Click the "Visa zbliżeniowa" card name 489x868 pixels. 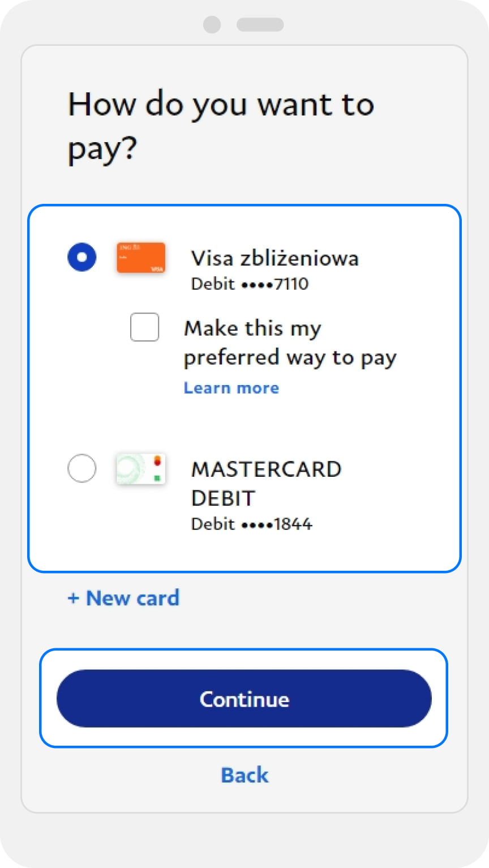(x=274, y=258)
